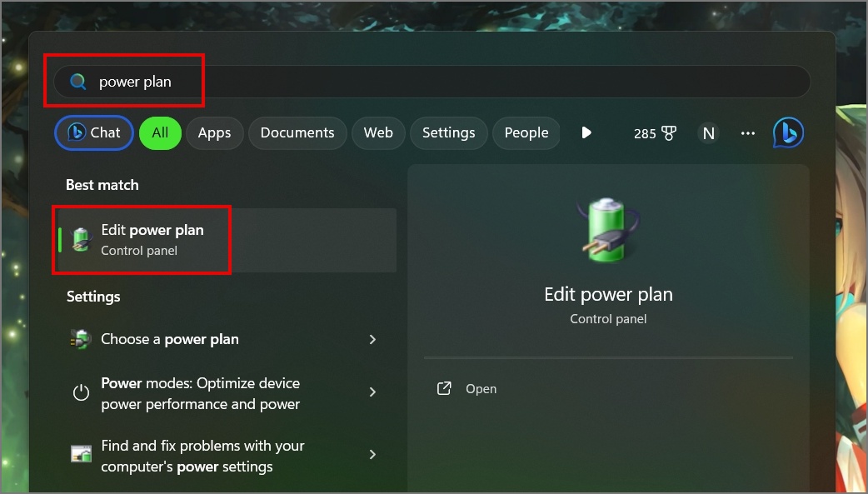This screenshot has width=868, height=494.
Task: Click the Open external-link icon
Action: [x=444, y=388]
